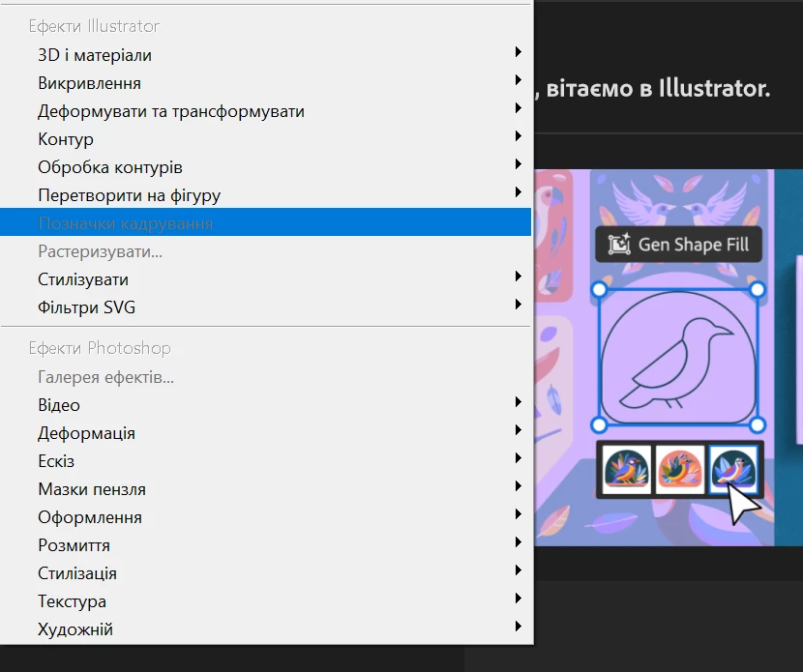Select the Позначки кадрування effect
Screen dimensions: 803x672
pyautogui.click(x=266, y=222)
